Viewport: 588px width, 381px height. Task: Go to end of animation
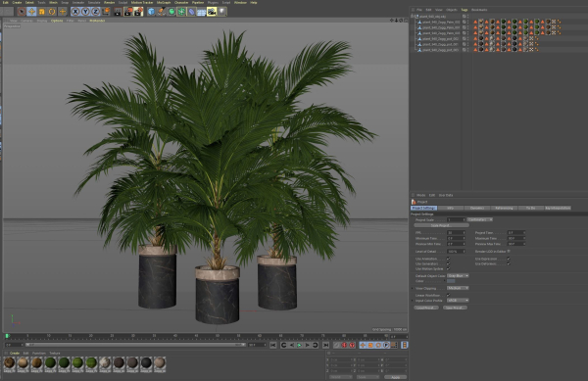tap(326, 345)
